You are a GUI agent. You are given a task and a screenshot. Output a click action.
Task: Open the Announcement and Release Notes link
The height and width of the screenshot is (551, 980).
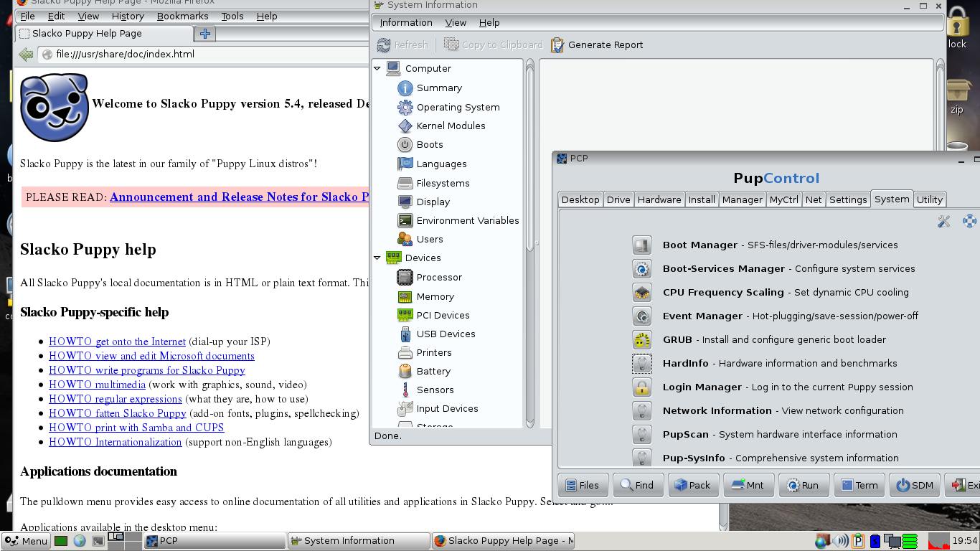(x=240, y=197)
